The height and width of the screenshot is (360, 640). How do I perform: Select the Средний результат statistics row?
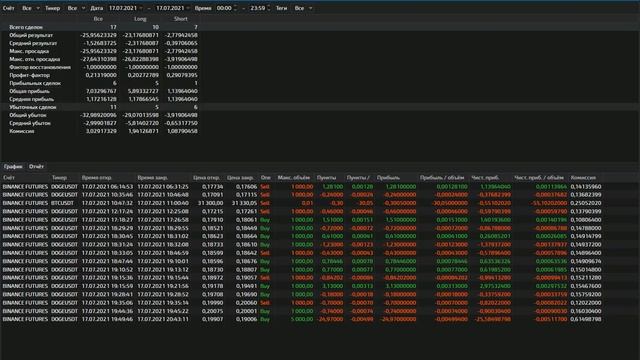point(100,43)
